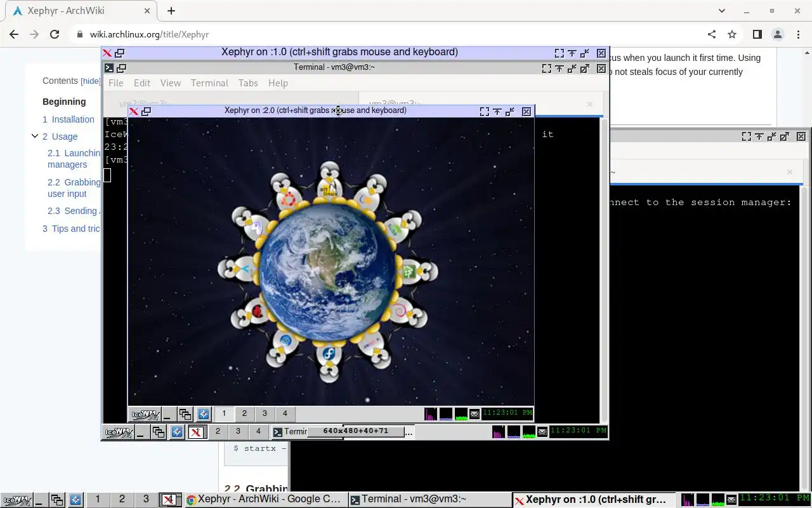This screenshot has height=508, width=812.
Task: Open Help menu in nested Terminal window
Action: tap(278, 83)
